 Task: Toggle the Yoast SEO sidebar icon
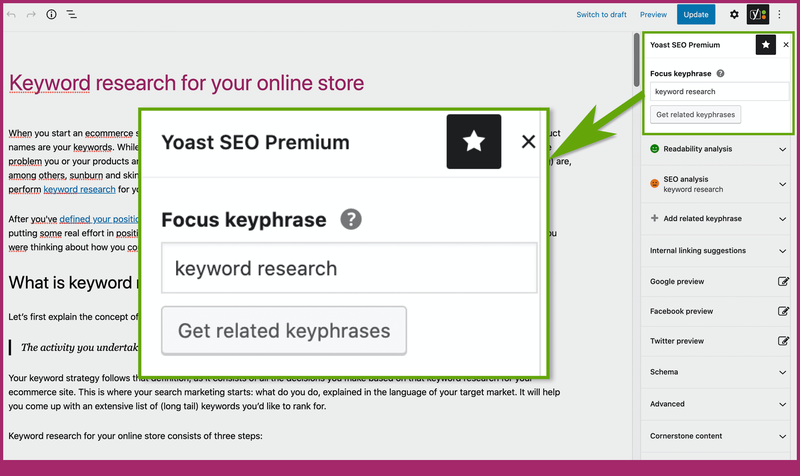[x=758, y=15]
